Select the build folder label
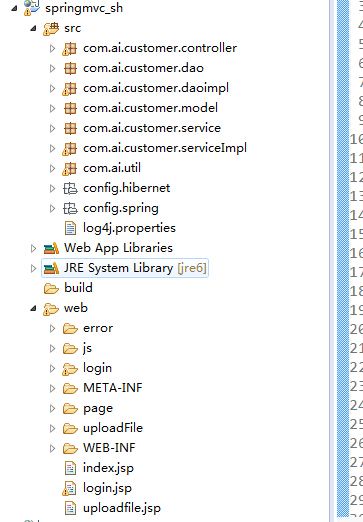 click(78, 288)
